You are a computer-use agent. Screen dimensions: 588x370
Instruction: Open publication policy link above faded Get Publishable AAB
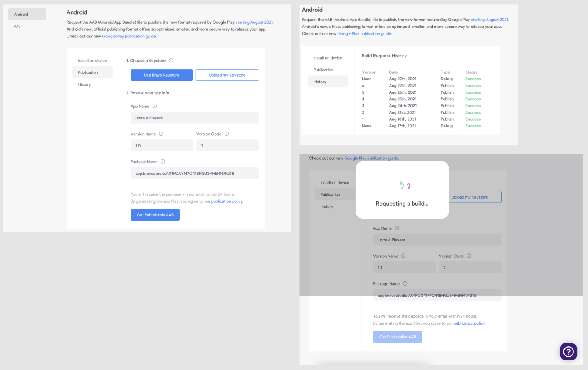tap(469, 323)
